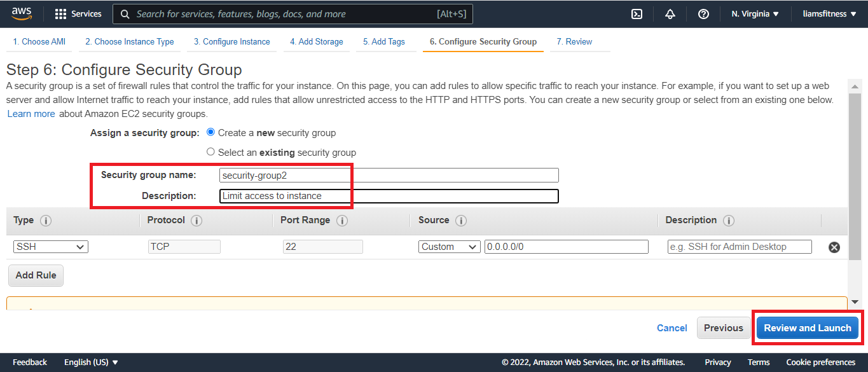Launch the CloudShell terminal icon
Viewport: 868px width, 372px height.
pos(637,14)
